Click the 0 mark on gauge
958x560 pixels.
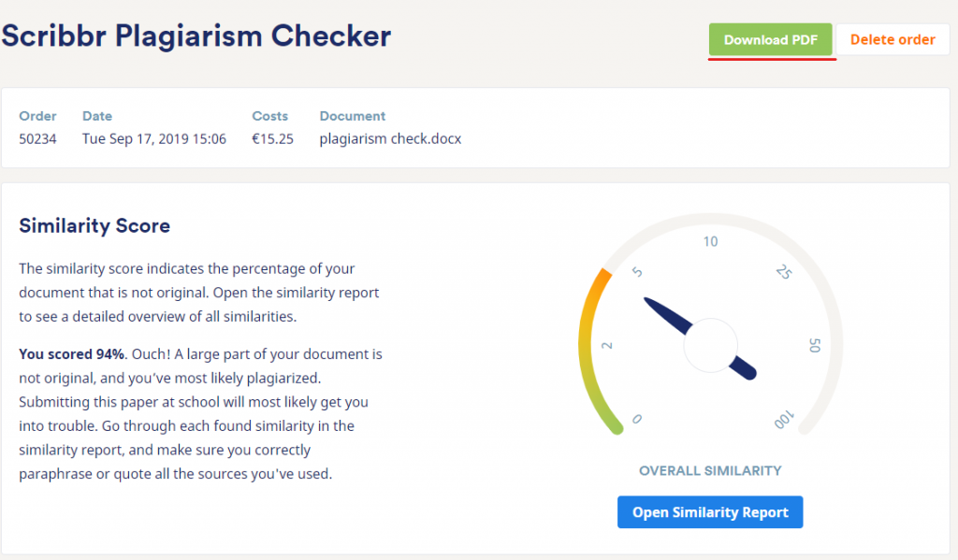[636, 419]
